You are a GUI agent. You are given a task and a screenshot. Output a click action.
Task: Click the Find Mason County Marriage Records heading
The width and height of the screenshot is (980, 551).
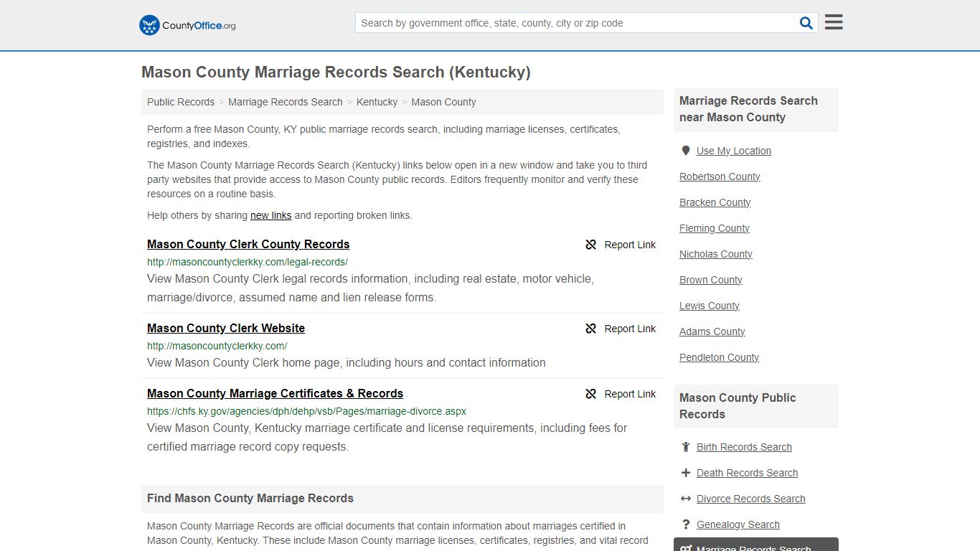(250, 498)
